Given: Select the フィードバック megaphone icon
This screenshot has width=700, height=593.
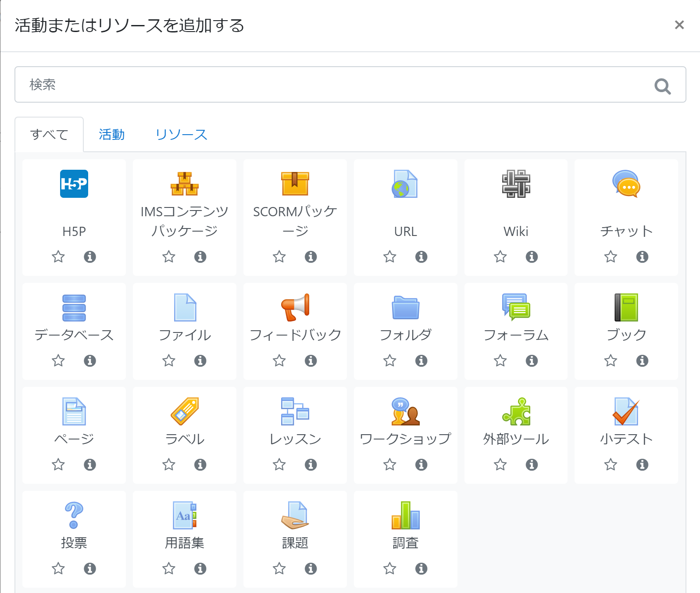Looking at the screenshot, I should tap(295, 307).
